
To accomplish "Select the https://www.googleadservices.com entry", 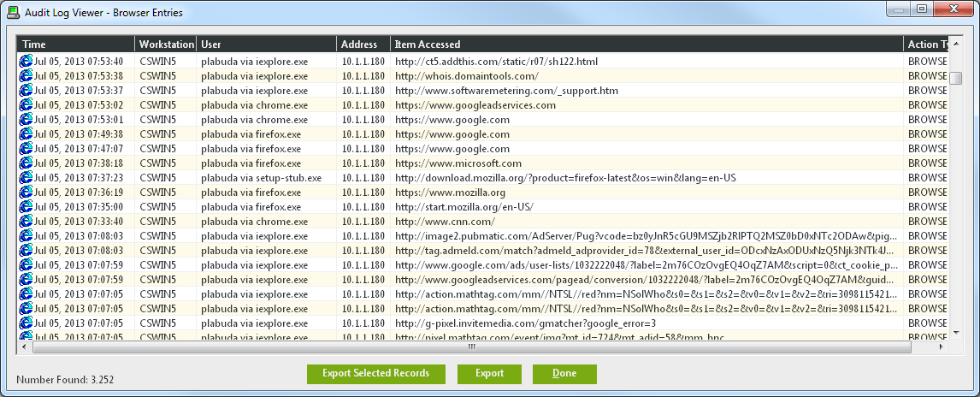I will tap(475, 105).
